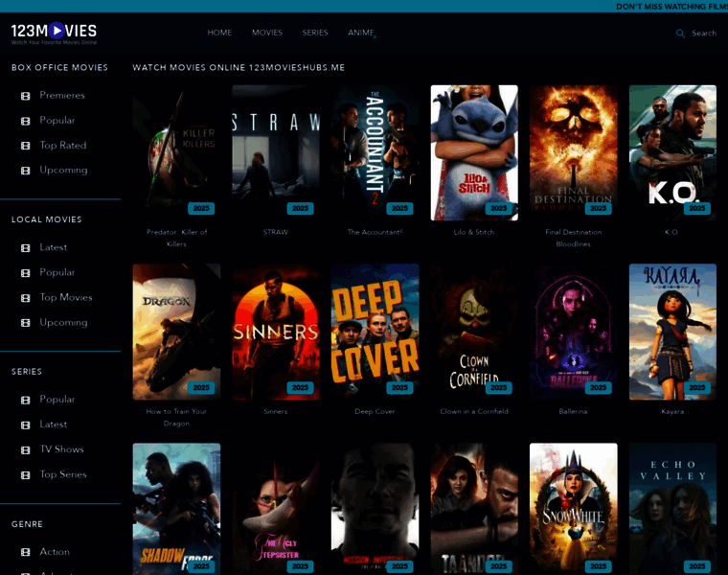Click 2025 badge on STRAW poster
728x575 pixels.
coord(300,209)
